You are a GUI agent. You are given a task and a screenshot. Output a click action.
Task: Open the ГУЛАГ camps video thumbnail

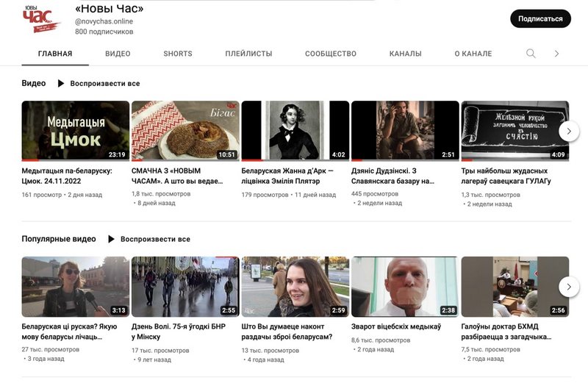pos(514,131)
